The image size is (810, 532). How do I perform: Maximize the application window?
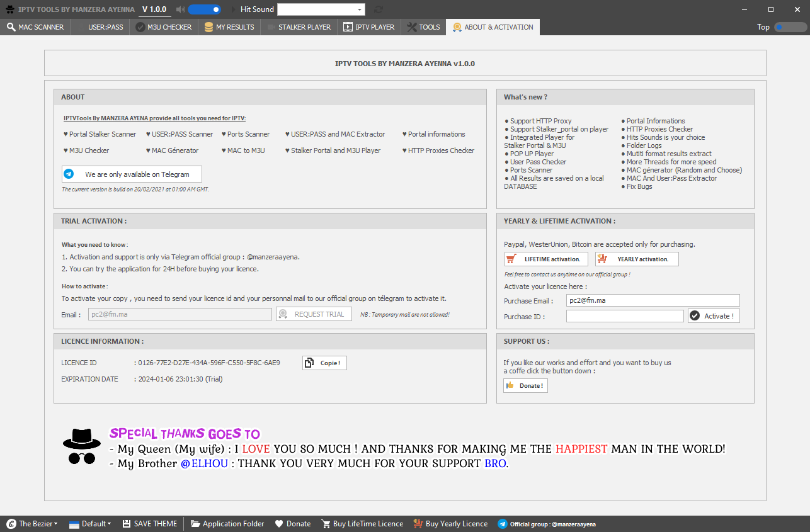(x=770, y=9)
